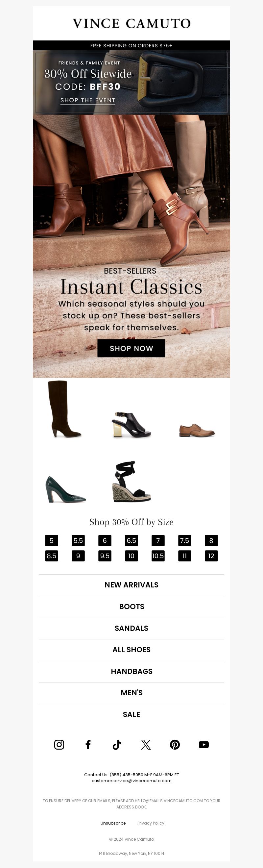Open the YouTube icon link
This screenshot has height=868, width=263.
pos(204,744)
